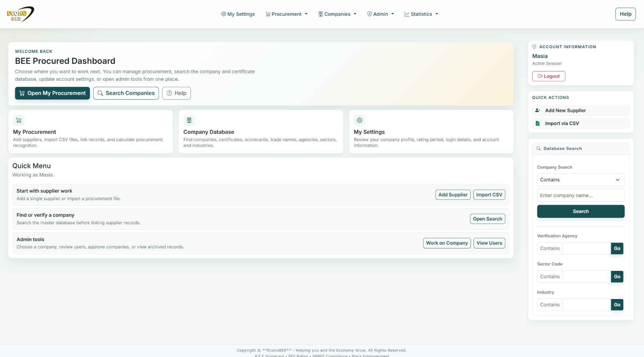
Task: Click the 'Find or verify a company' heading
Action: point(45,215)
